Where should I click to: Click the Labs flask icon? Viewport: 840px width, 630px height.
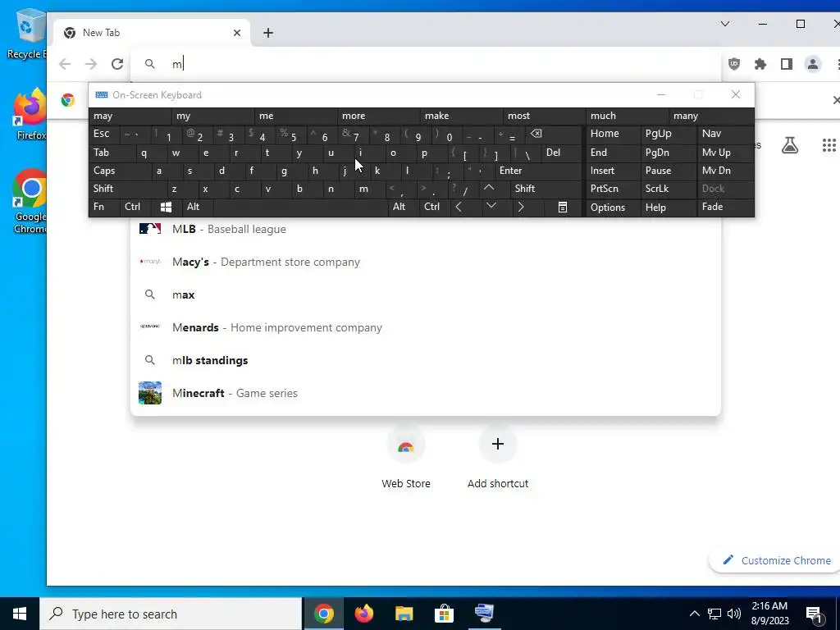click(790, 144)
